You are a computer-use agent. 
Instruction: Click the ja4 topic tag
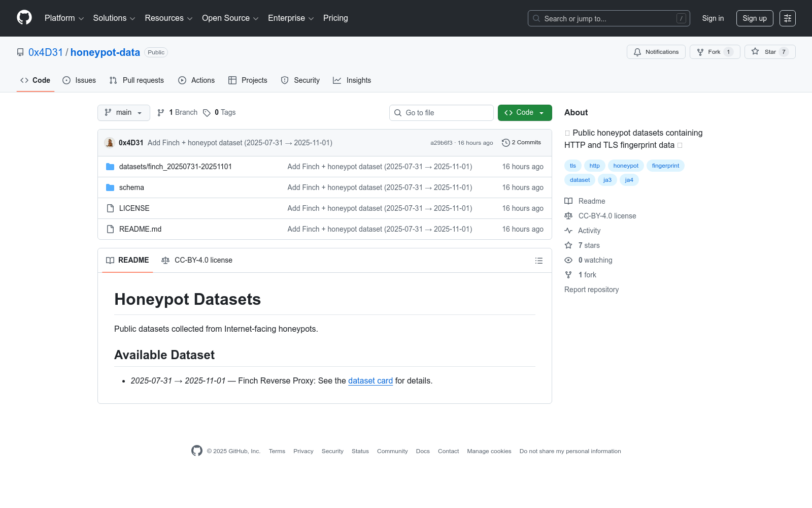coord(629,180)
